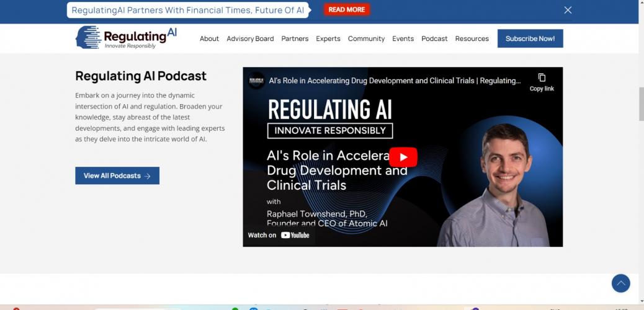Open the RegulatingAI Financial Times announcement
The height and width of the screenshot is (310, 644).
188,11
